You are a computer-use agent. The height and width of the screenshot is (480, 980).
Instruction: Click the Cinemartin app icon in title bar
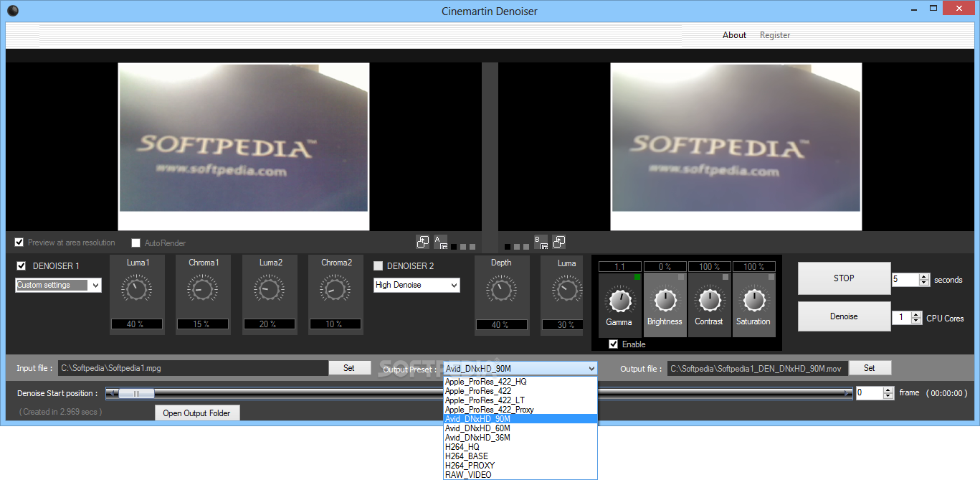click(x=13, y=11)
